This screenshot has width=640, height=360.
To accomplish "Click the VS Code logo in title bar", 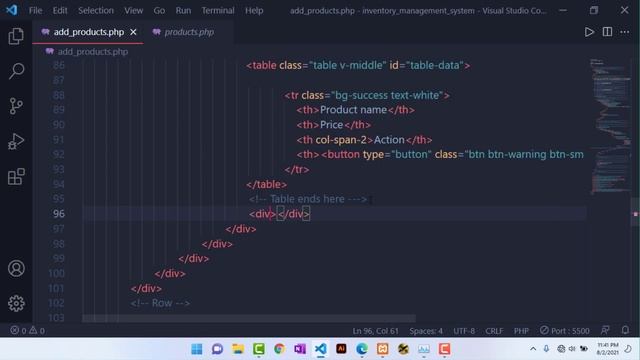I will point(11,10).
